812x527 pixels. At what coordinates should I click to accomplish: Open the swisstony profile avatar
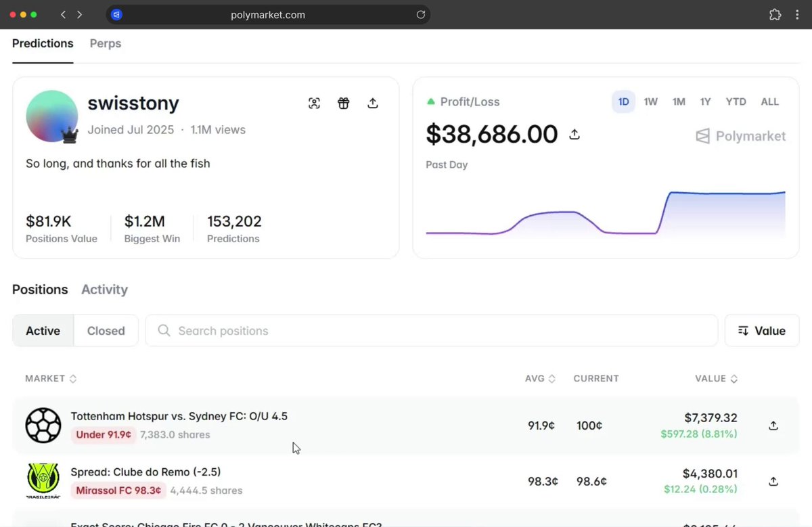52,116
